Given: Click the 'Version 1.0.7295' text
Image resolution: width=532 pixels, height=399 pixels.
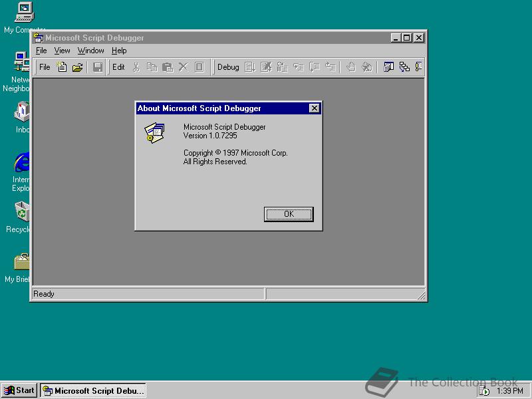Looking at the screenshot, I should [210, 136].
